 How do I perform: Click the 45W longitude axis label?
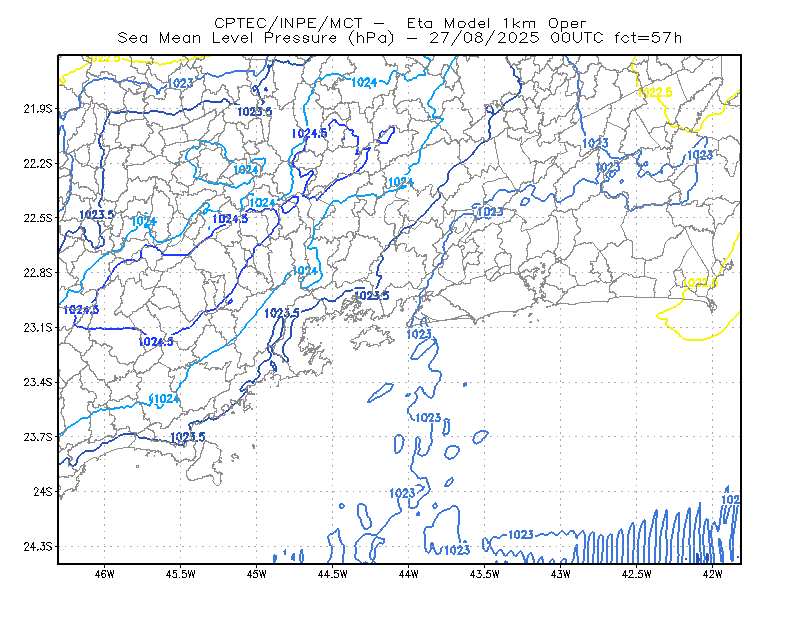click(257, 574)
